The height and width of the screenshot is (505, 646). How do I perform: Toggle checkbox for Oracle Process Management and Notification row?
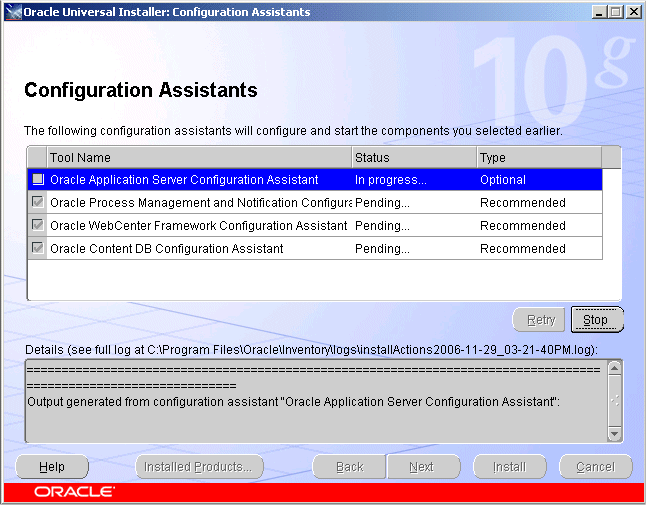coord(38,202)
